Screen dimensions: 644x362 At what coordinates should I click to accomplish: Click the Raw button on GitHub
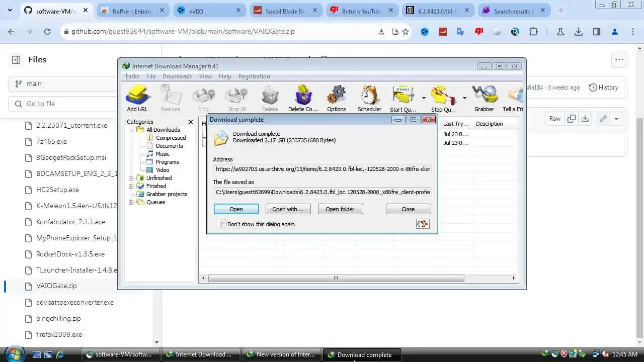(555, 119)
